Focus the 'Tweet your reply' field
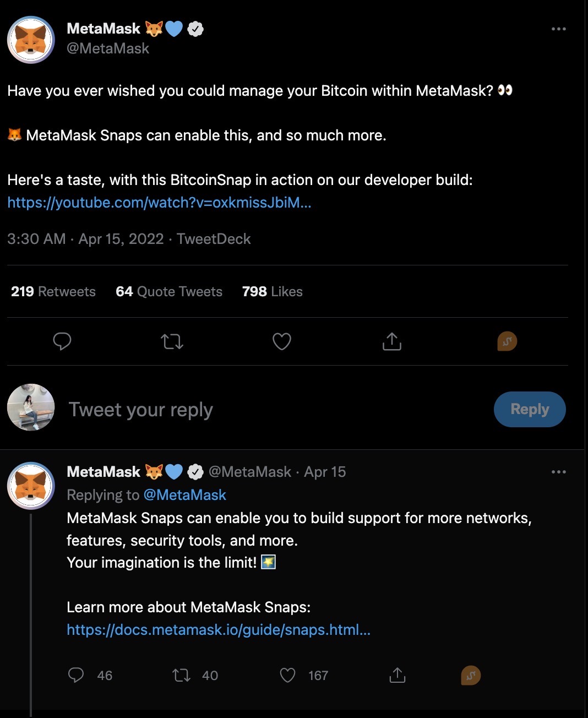This screenshot has height=718, width=588. click(x=220, y=410)
